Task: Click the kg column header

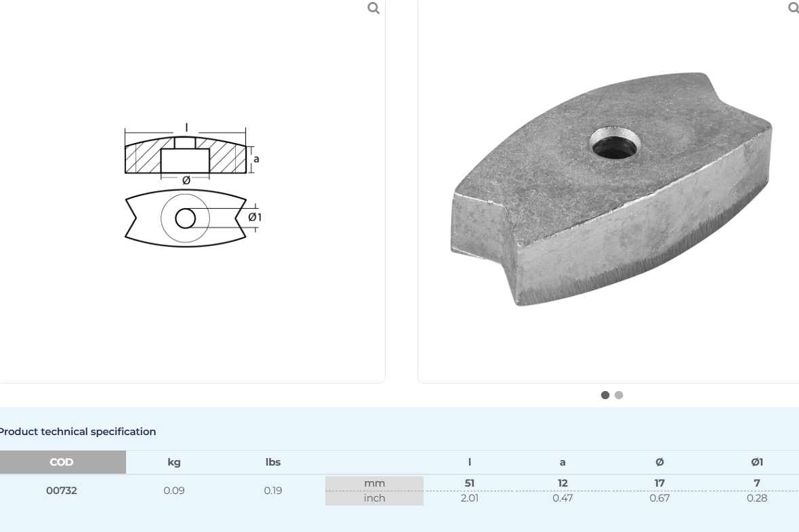Action: pyautogui.click(x=174, y=462)
